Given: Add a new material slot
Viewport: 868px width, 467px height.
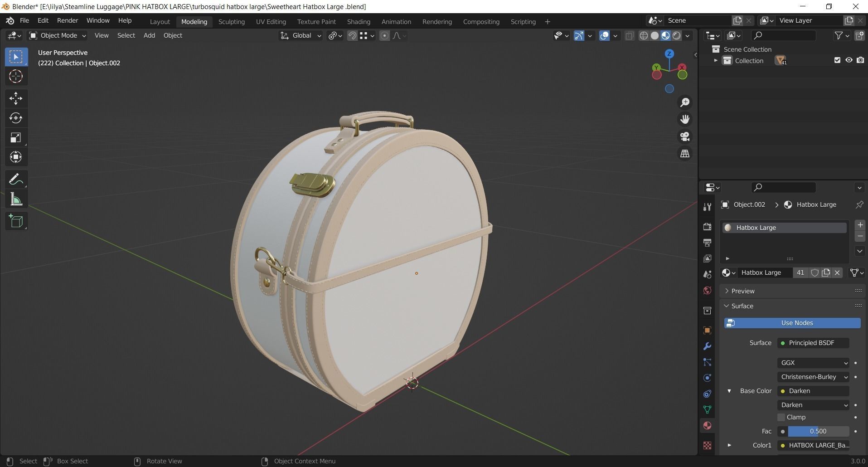Looking at the screenshot, I should pos(859,225).
